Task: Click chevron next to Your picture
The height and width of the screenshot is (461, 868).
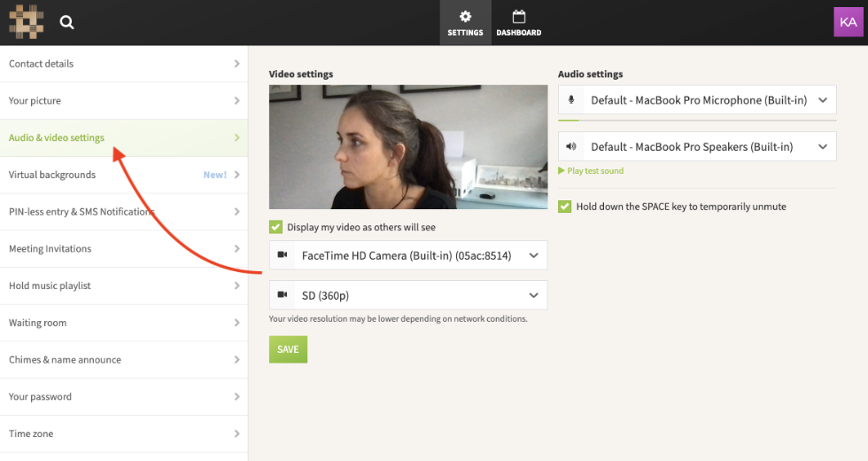Action: coord(237,101)
